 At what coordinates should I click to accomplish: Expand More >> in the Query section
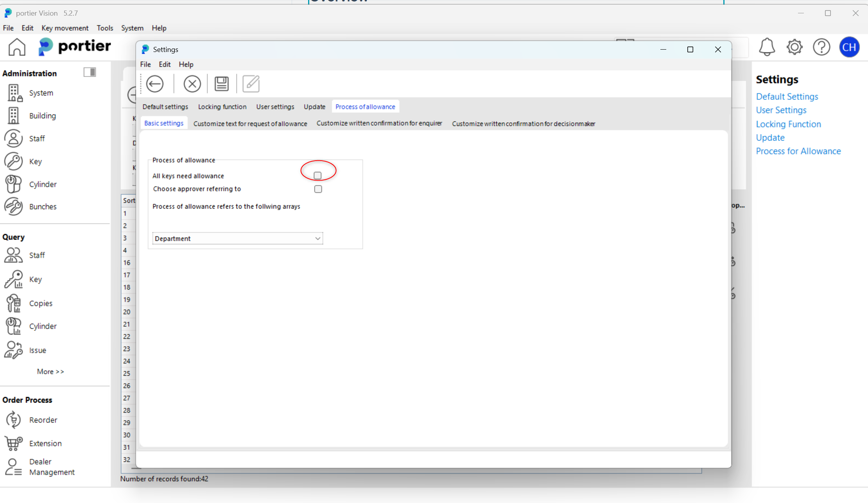click(50, 372)
